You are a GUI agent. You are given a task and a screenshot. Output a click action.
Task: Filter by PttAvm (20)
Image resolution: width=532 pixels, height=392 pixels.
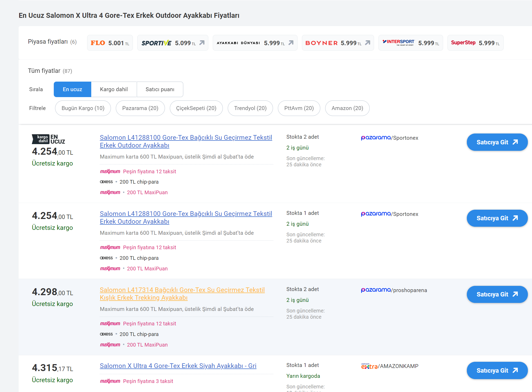(x=299, y=108)
